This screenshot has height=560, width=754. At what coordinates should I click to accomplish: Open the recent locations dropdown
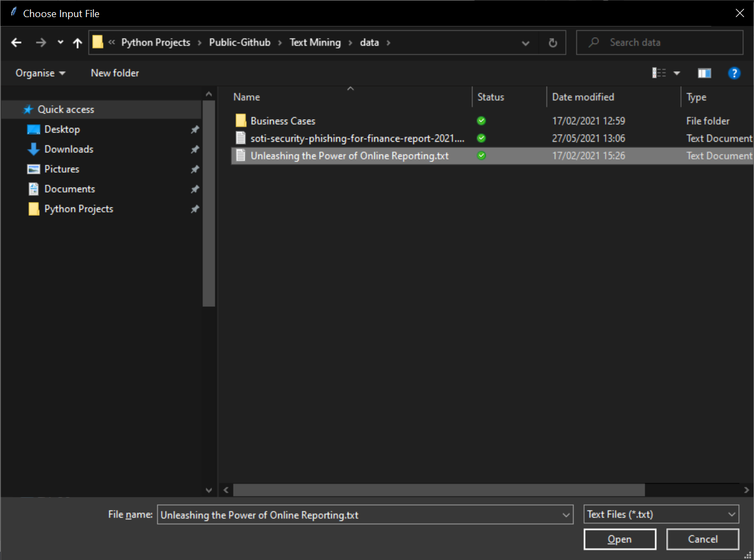click(x=60, y=42)
